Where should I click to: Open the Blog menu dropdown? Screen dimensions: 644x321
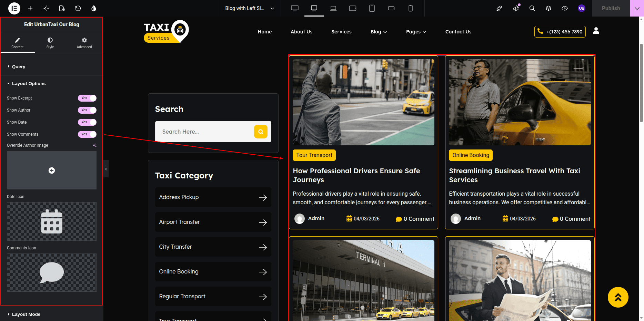click(379, 32)
